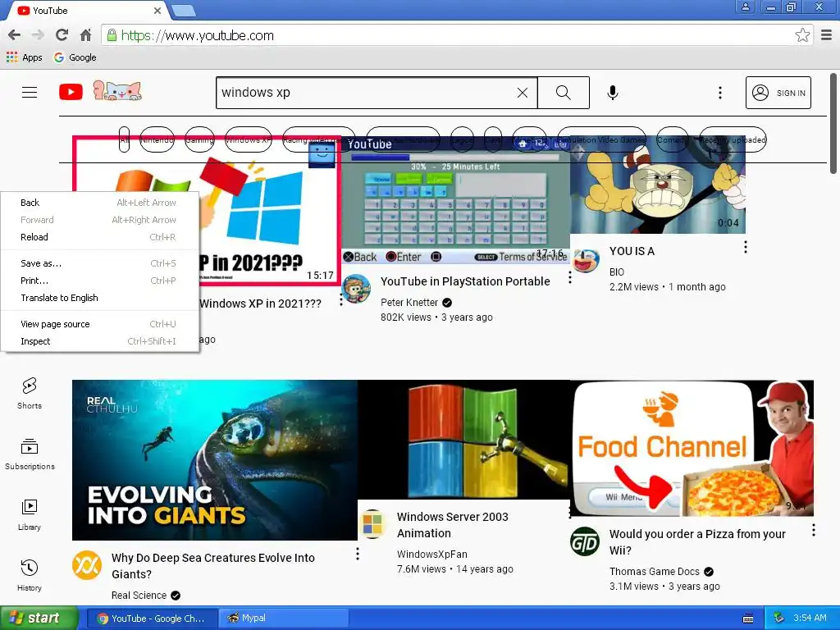The image size is (840, 630).
Task: Open Windows Server 2003 Animation thumbnail
Action: tap(463, 440)
